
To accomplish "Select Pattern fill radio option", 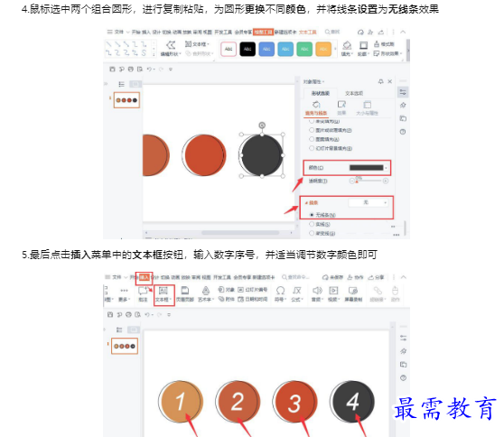I will point(311,139).
